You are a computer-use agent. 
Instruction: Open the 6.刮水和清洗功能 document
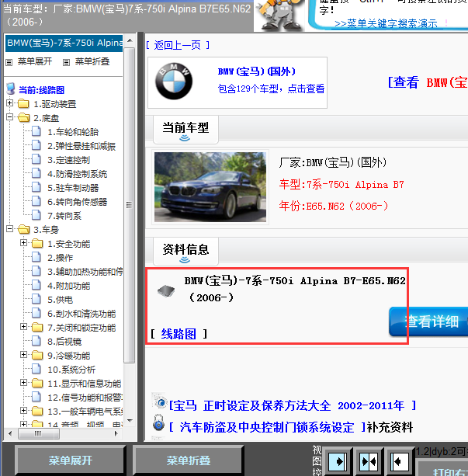[x=81, y=314]
